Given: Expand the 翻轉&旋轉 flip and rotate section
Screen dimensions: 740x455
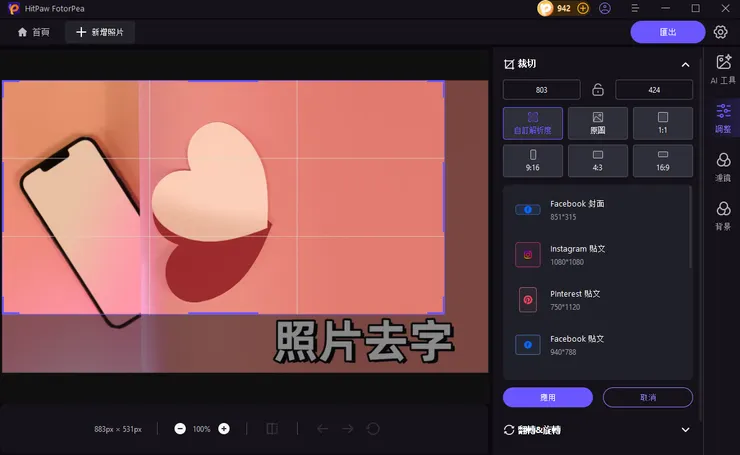Looking at the screenshot, I should pyautogui.click(x=685, y=430).
